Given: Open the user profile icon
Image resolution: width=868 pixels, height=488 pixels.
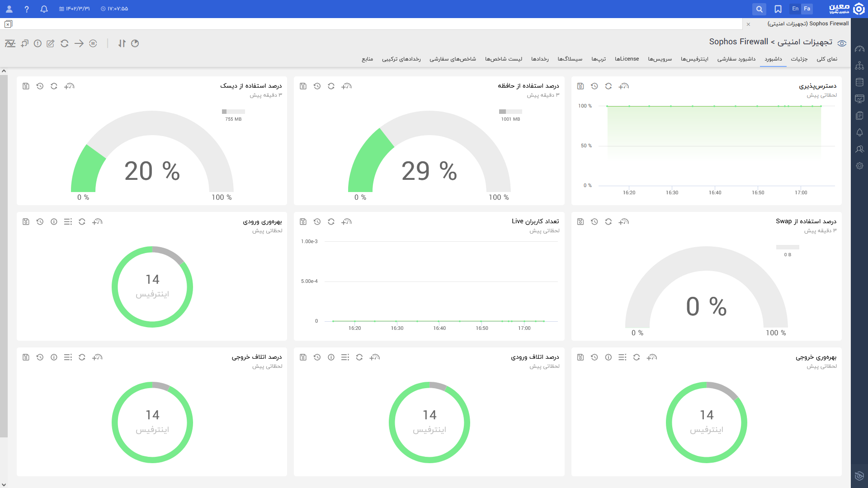Looking at the screenshot, I should [x=9, y=9].
